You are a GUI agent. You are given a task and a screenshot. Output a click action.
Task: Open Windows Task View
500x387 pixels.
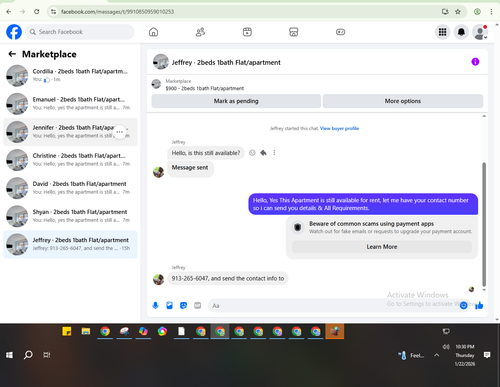47,355
